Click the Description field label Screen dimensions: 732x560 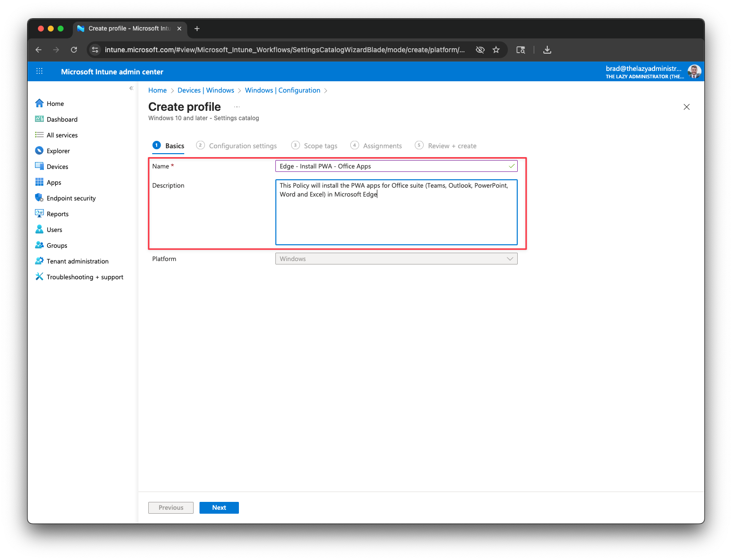click(168, 185)
